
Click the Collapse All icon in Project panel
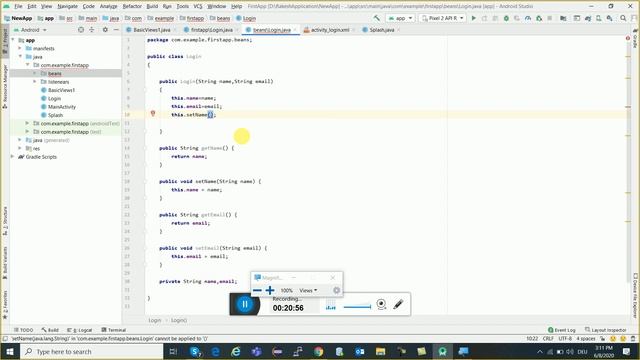(x=91, y=30)
